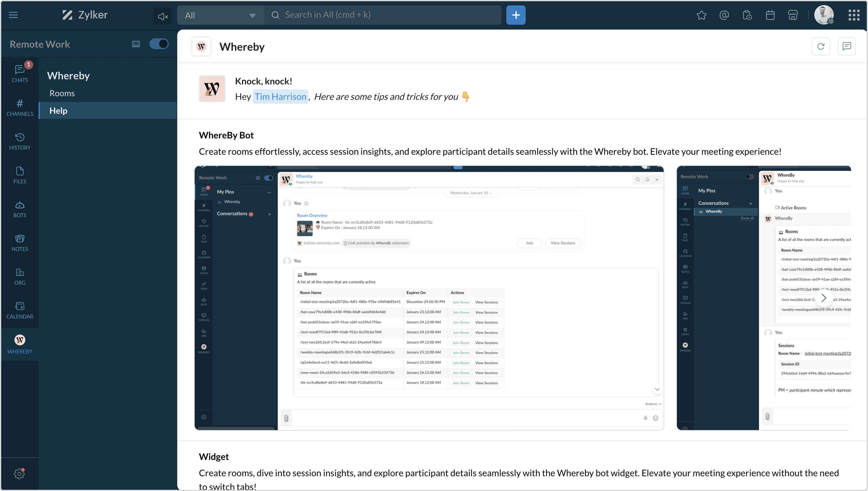The image size is (868, 491).
Task: Open the second WhereBy Bot screenshot
Action: (x=764, y=298)
